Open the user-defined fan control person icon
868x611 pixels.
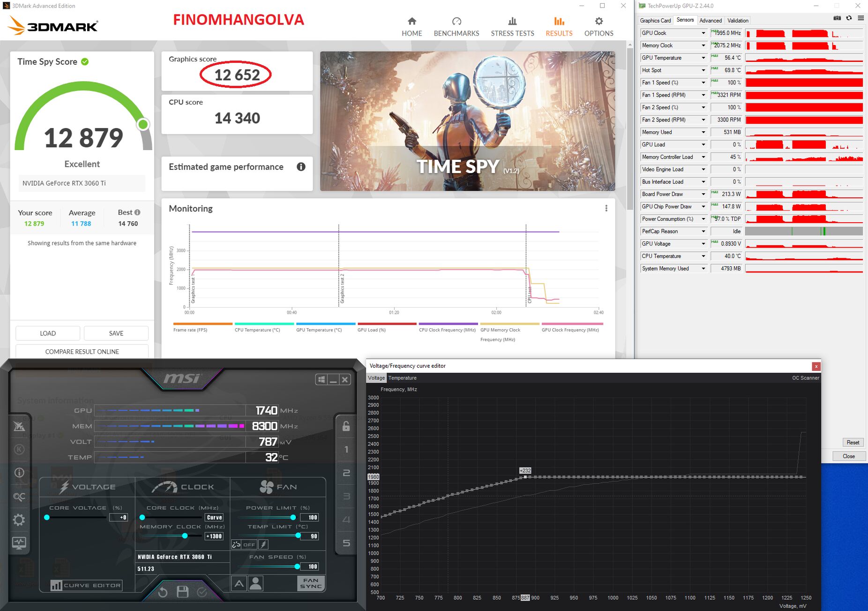click(x=255, y=583)
